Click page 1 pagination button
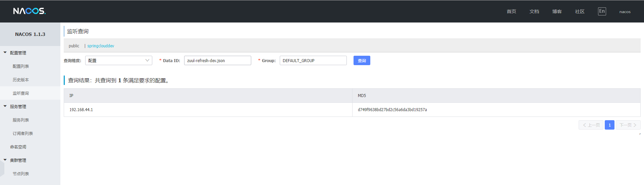Viewport: 644px width, 185px height. click(609, 125)
